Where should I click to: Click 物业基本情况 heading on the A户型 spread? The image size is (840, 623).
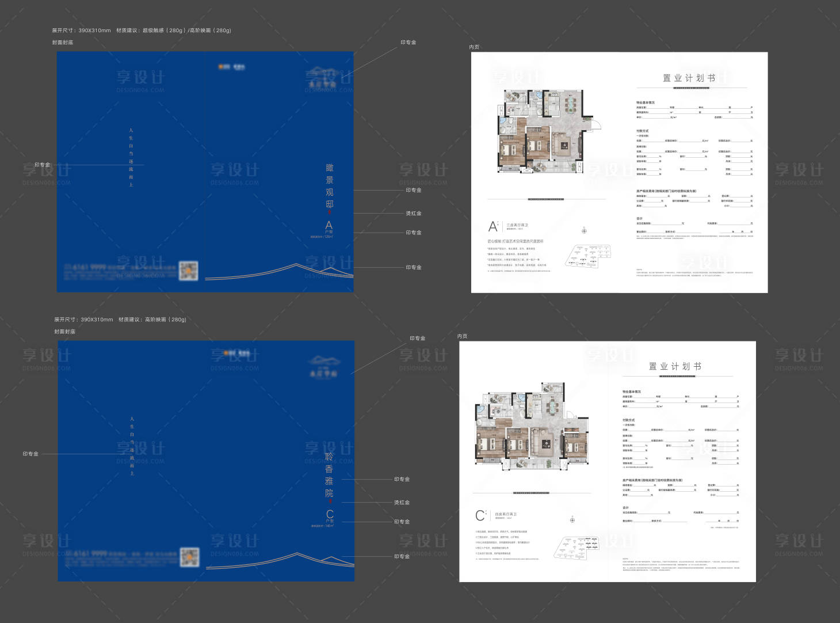646,102
